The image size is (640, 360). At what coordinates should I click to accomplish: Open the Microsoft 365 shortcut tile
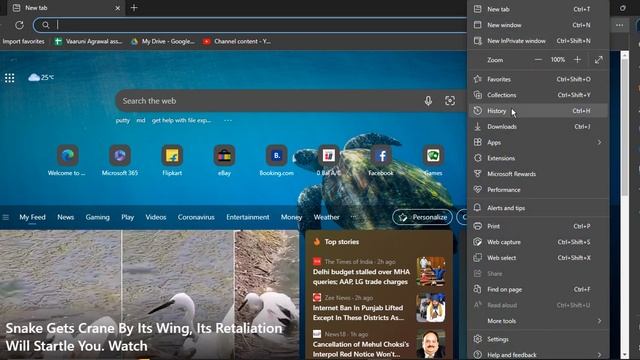120,160
